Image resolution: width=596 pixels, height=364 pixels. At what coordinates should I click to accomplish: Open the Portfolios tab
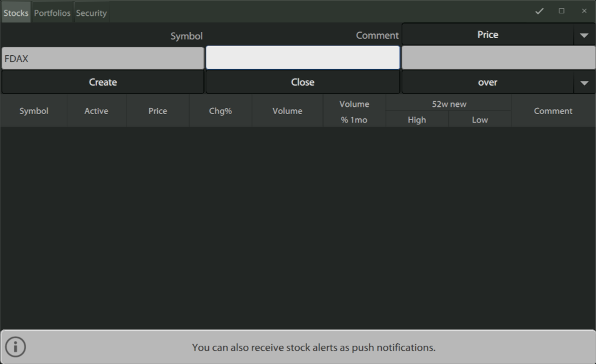click(52, 13)
